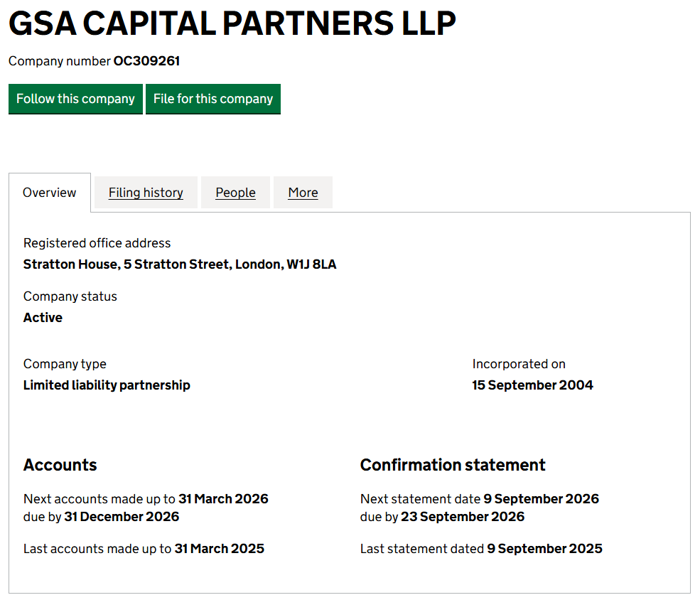Click the incorporation date 15 September 2004

point(532,385)
